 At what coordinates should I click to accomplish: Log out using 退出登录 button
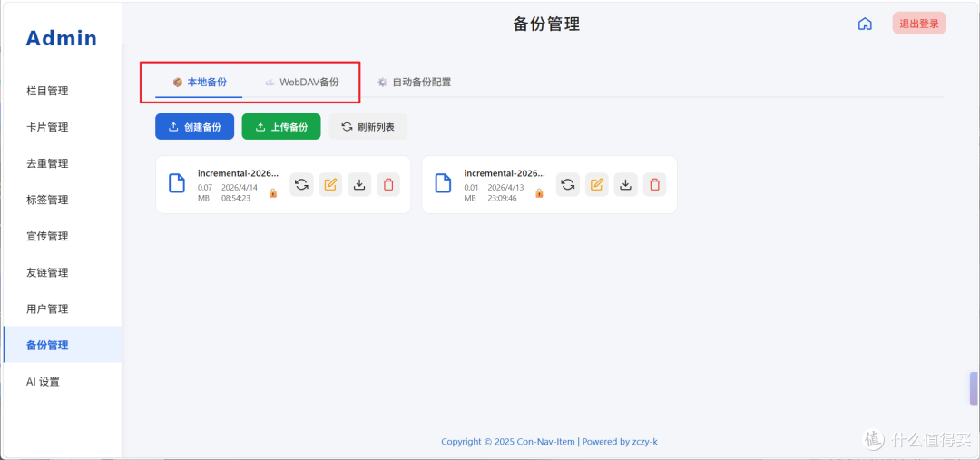(918, 24)
